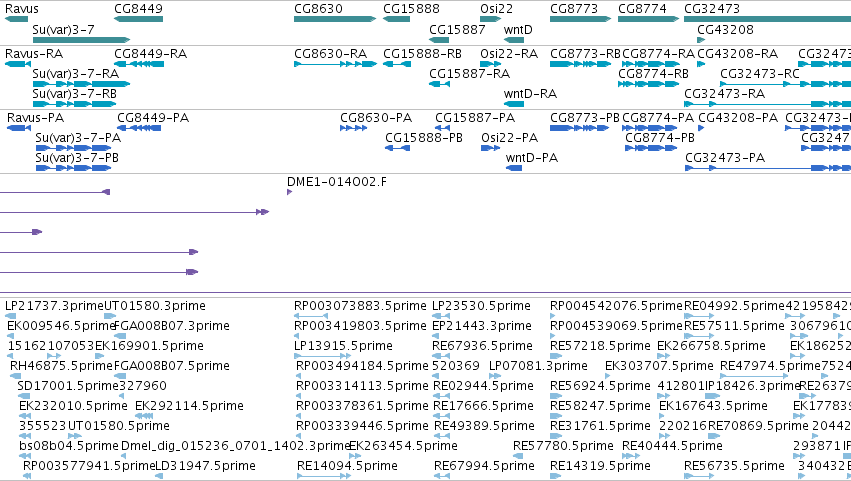This screenshot has width=851, height=481.
Task: Select the Su(var)3-7 gene label
Action: click(63, 30)
